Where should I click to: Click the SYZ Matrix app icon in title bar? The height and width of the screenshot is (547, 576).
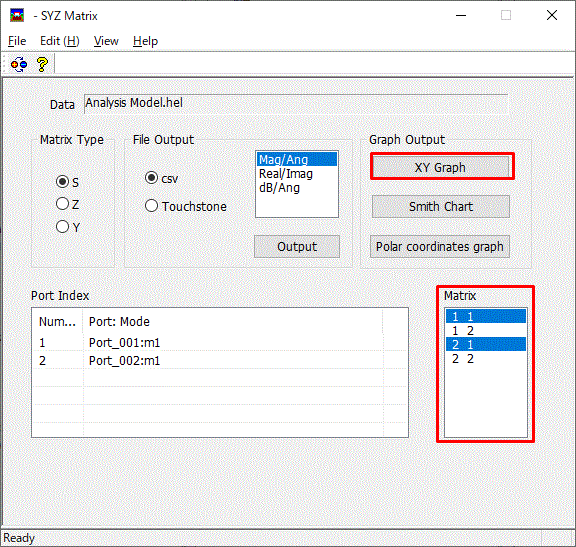click(x=17, y=15)
